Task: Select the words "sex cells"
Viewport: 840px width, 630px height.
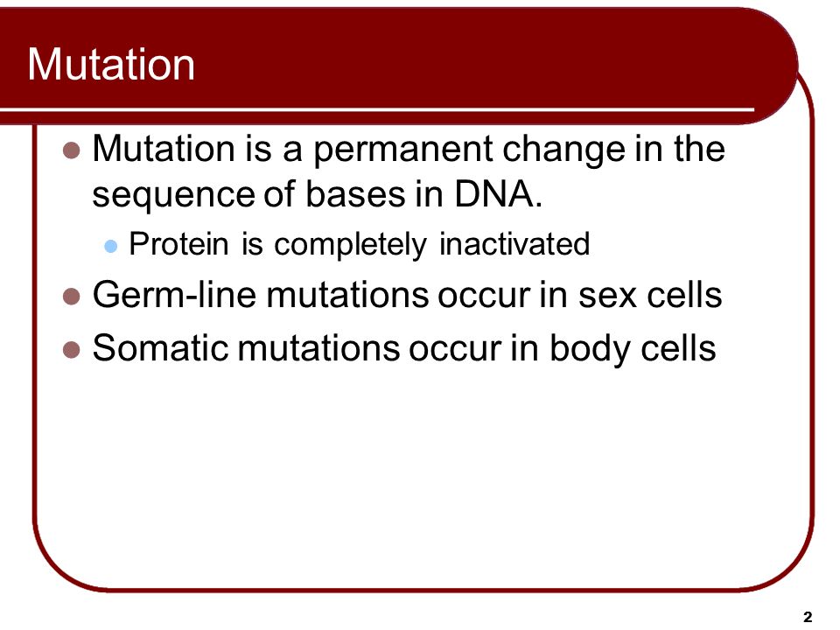Action: coord(650,295)
